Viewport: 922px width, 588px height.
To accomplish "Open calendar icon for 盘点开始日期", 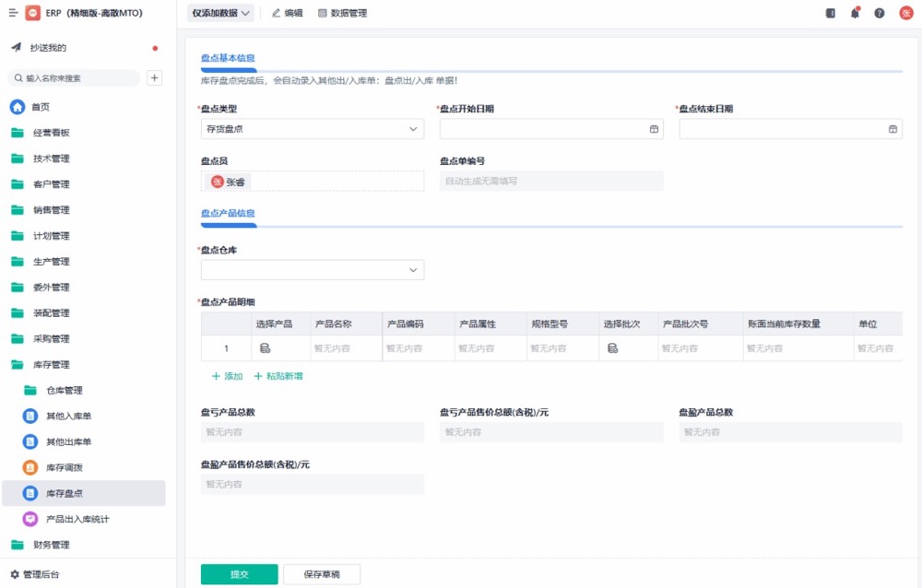I will 654,129.
